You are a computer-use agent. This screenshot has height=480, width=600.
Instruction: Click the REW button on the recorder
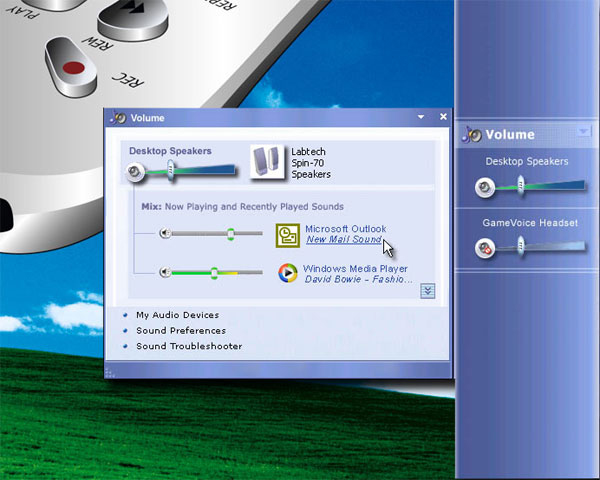132,19
